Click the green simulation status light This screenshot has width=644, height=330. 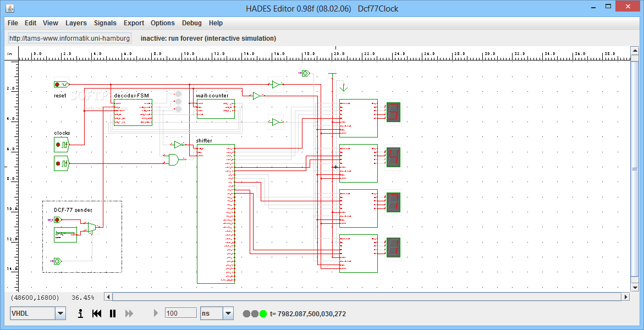(x=263, y=314)
